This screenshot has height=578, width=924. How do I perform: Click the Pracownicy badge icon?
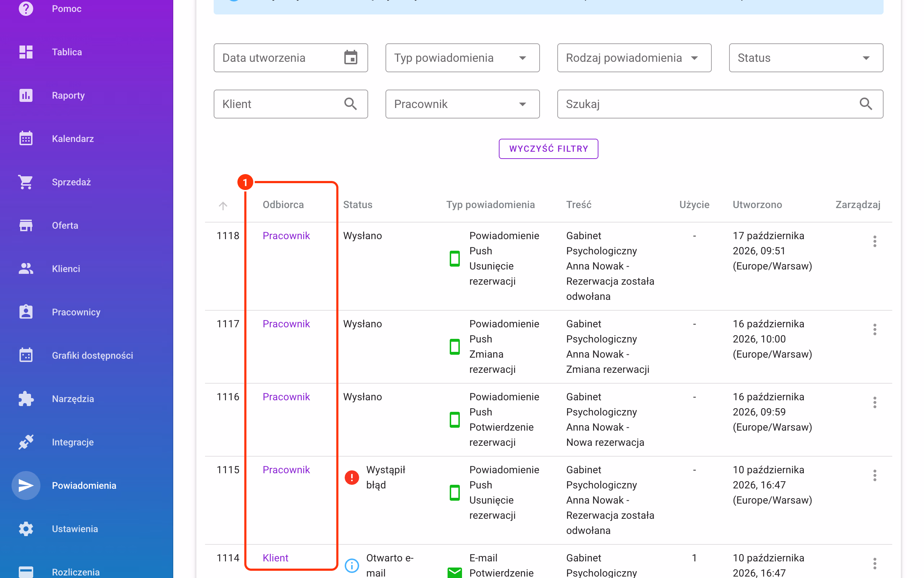coord(26,312)
